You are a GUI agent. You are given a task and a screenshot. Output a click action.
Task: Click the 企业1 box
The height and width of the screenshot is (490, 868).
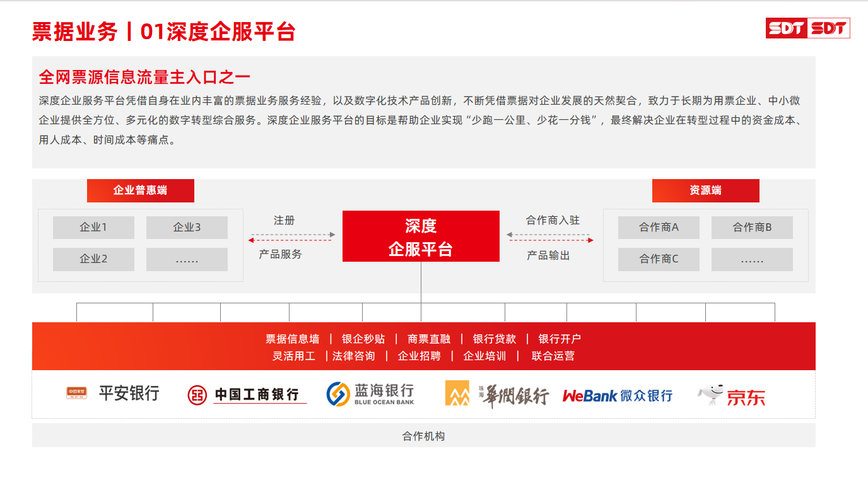point(93,228)
